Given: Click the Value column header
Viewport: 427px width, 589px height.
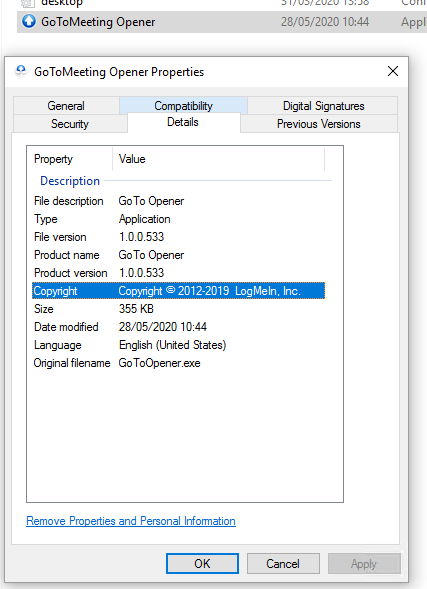Looking at the screenshot, I should click(x=219, y=159).
